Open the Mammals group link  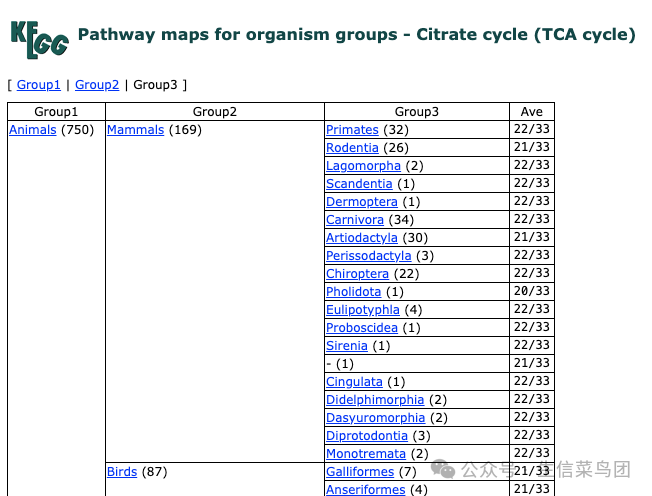tap(136, 130)
